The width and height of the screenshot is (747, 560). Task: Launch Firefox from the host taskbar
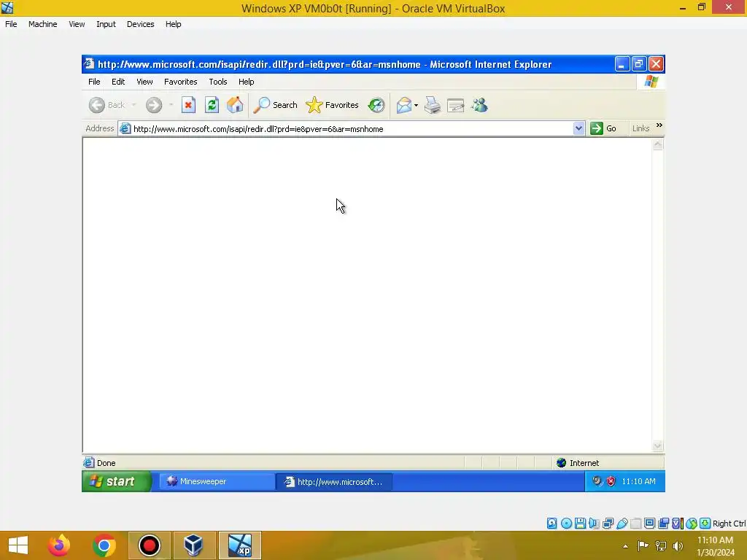tap(59, 545)
